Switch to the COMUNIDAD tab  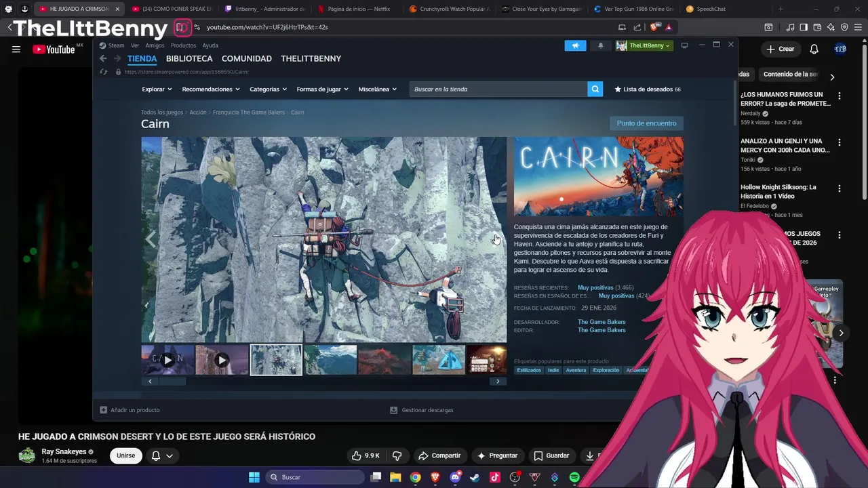pos(247,58)
